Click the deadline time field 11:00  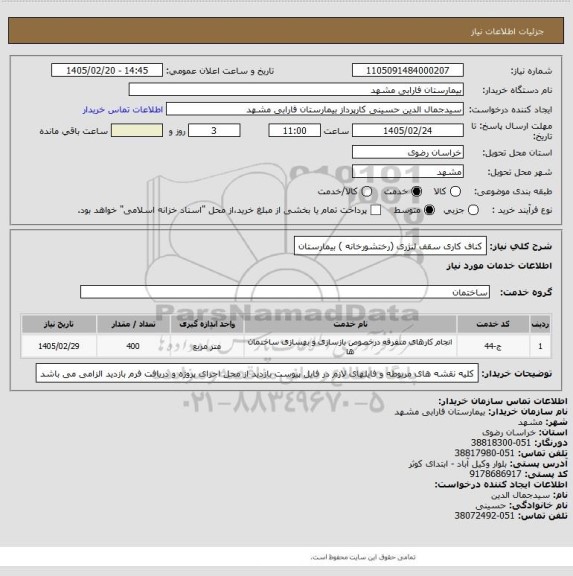[x=295, y=131]
